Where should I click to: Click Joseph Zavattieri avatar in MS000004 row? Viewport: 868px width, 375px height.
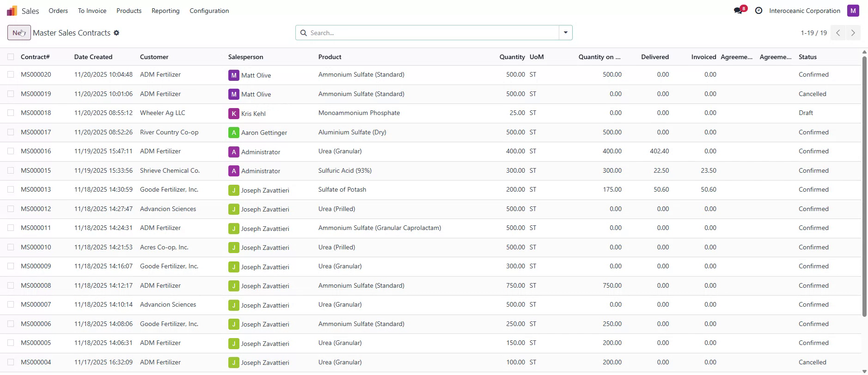coord(233,363)
